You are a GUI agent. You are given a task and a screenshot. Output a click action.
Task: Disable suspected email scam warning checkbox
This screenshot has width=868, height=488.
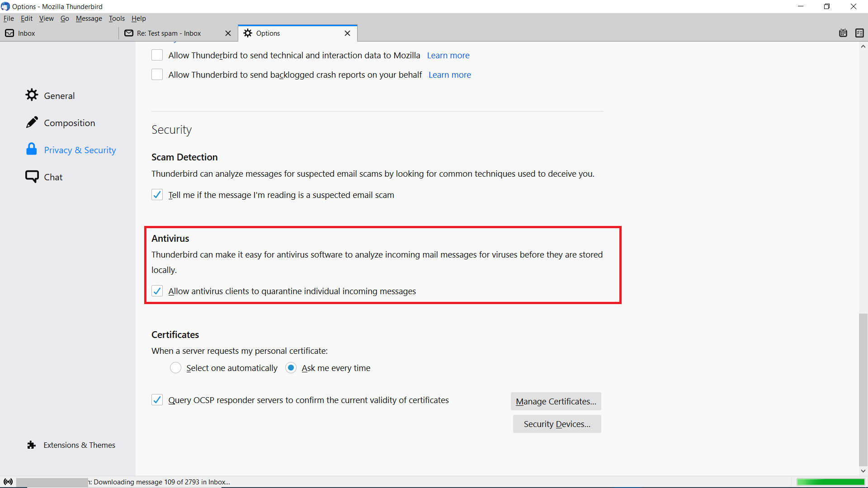[157, 195]
